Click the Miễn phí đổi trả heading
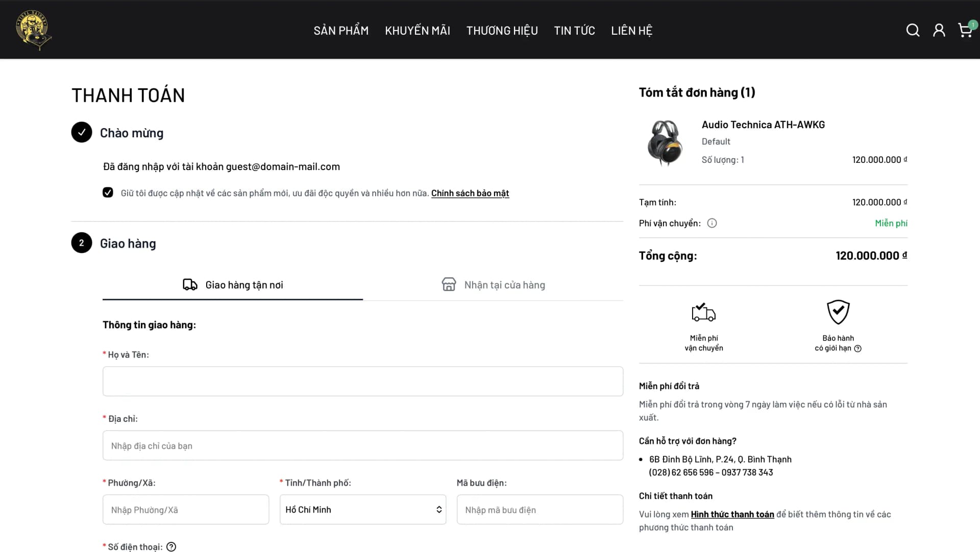This screenshot has height=552, width=980. [x=669, y=386]
